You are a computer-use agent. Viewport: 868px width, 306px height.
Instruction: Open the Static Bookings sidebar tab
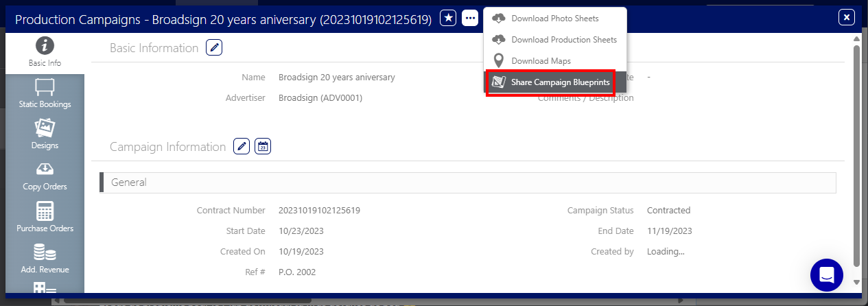tap(45, 94)
